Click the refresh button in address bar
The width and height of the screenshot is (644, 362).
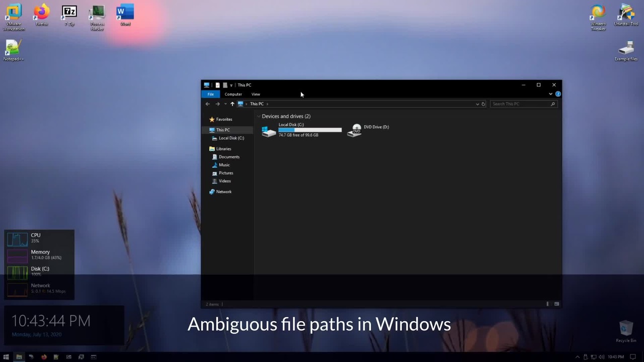[x=484, y=104]
